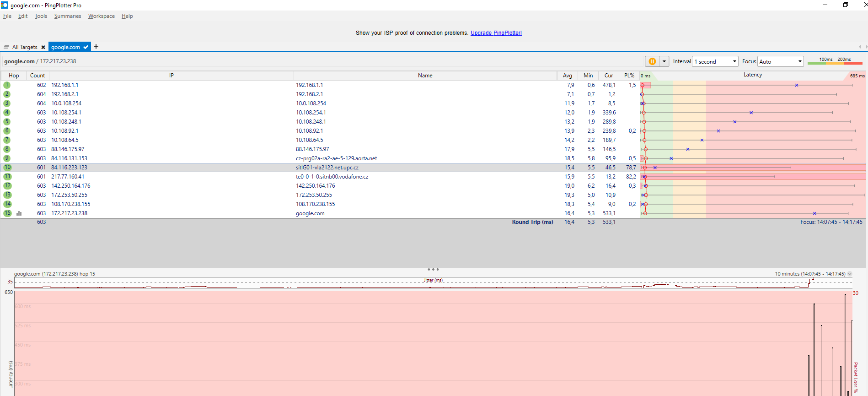Click the graph icon on hop 15
The height and width of the screenshot is (396, 868).
point(19,213)
